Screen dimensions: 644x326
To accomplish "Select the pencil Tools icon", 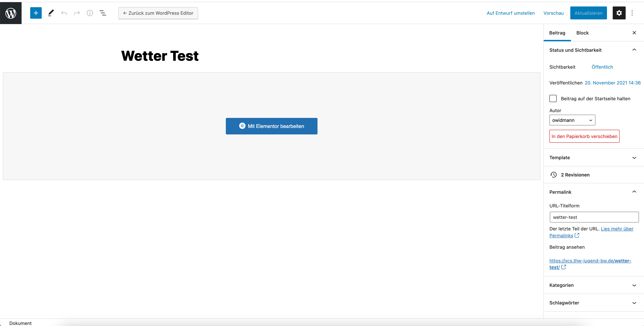I will click(x=51, y=13).
